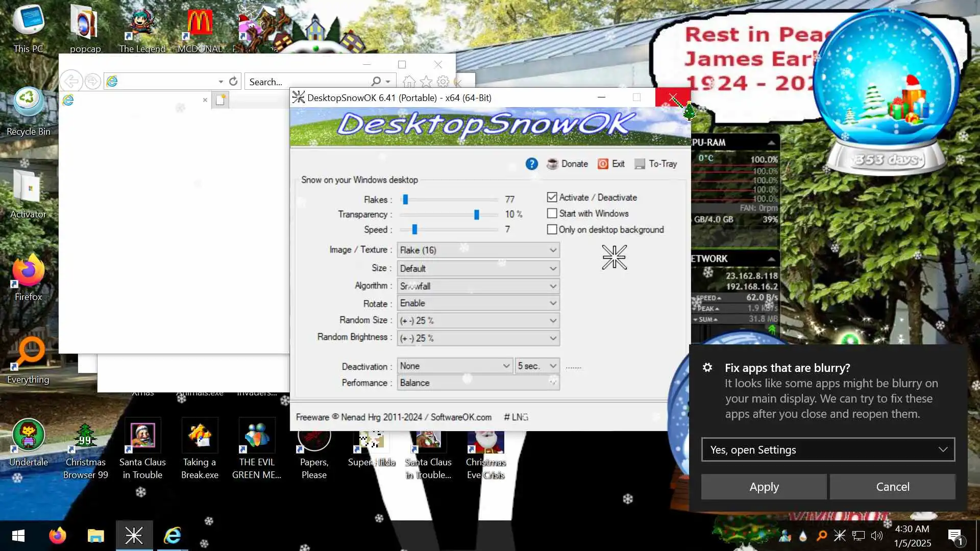Expand the Algorithm Snowfall dropdown

pos(478,286)
